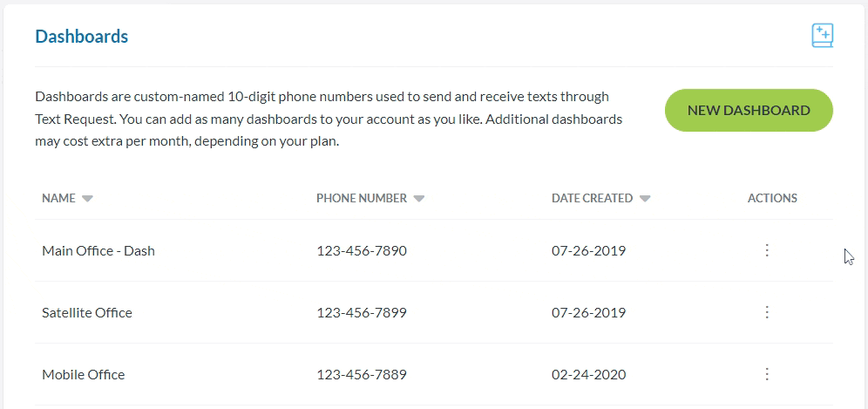Image resolution: width=868 pixels, height=409 pixels.
Task: Click the Dashboards page heading
Action: click(x=82, y=37)
